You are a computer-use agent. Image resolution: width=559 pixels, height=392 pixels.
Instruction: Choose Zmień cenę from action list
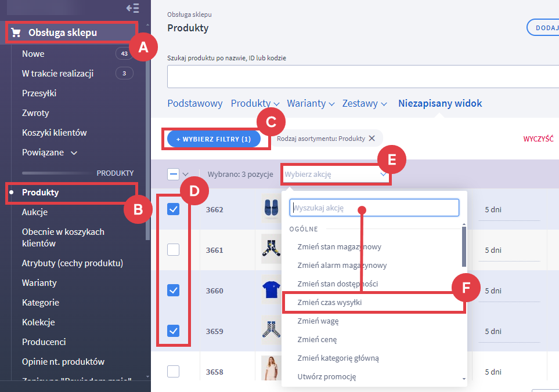[x=317, y=340]
